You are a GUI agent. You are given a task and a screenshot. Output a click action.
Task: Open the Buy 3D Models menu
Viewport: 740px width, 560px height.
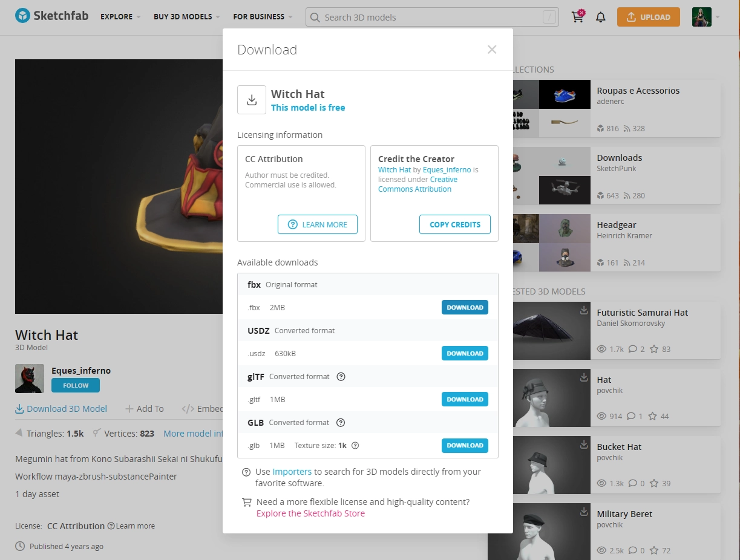pyautogui.click(x=186, y=17)
